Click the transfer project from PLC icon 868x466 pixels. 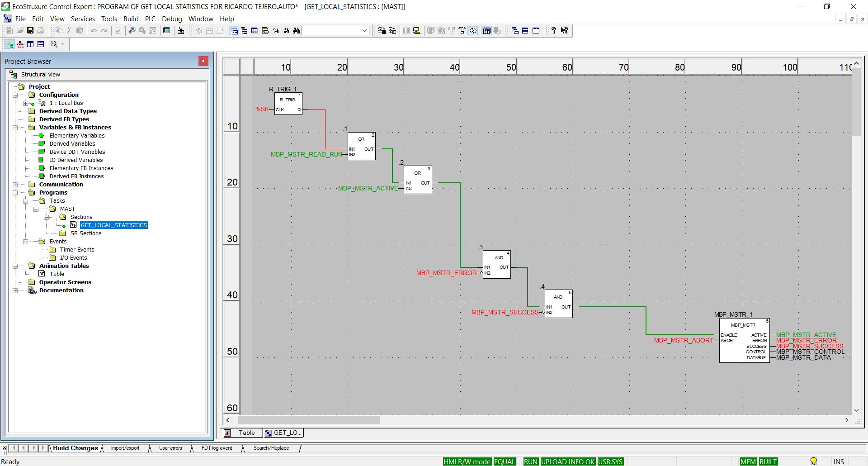[392, 30]
